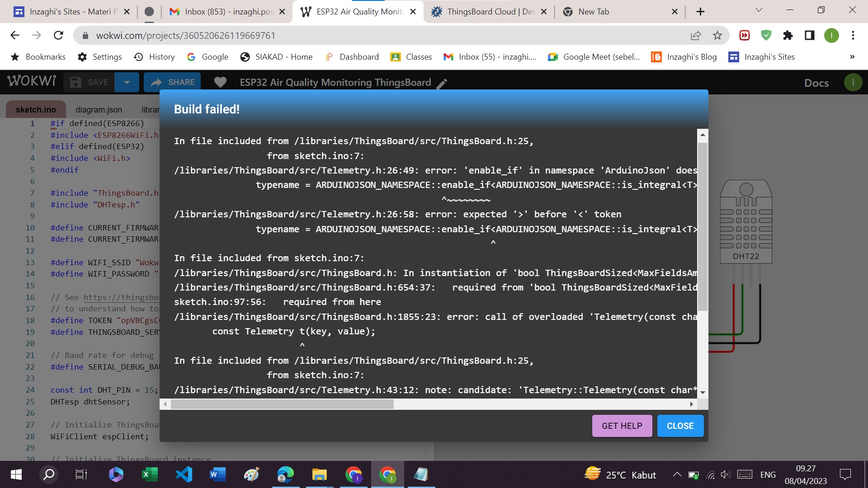This screenshot has width=868, height=488.
Task: Close the ESP32 Air Quality browser tab
Action: click(x=413, y=12)
